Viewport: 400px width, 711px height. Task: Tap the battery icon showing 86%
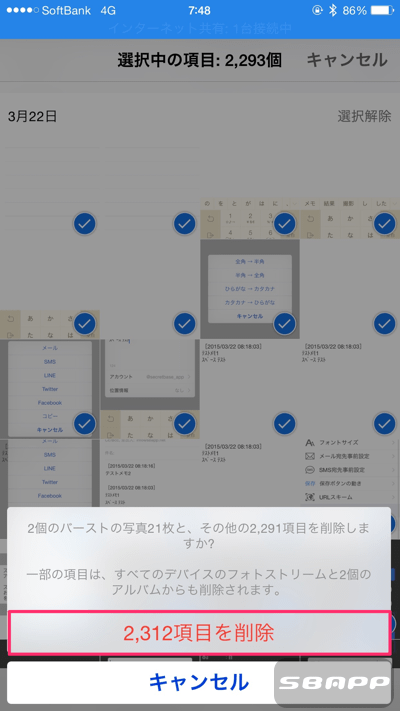pos(382,10)
